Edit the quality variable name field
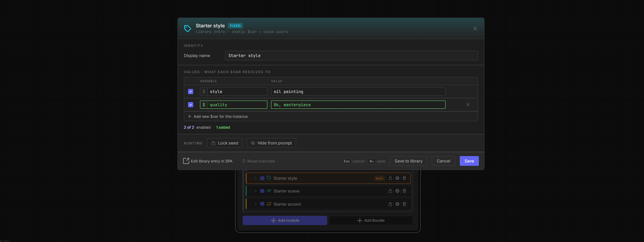This screenshot has height=242, width=644. pyautogui.click(x=237, y=105)
